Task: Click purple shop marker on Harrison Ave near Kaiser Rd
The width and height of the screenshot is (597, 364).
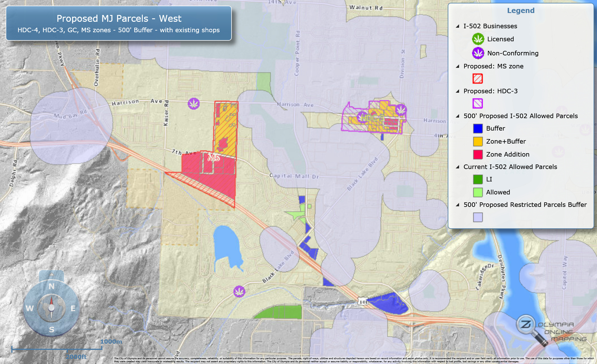Action: [194, 104]
